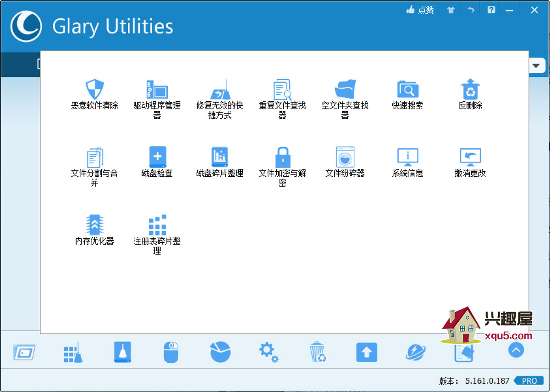Image resolution: width=550 pixels, height=392 pixels.
Task: Click the planet with lightning icon
Action: [x=416, y=352]
